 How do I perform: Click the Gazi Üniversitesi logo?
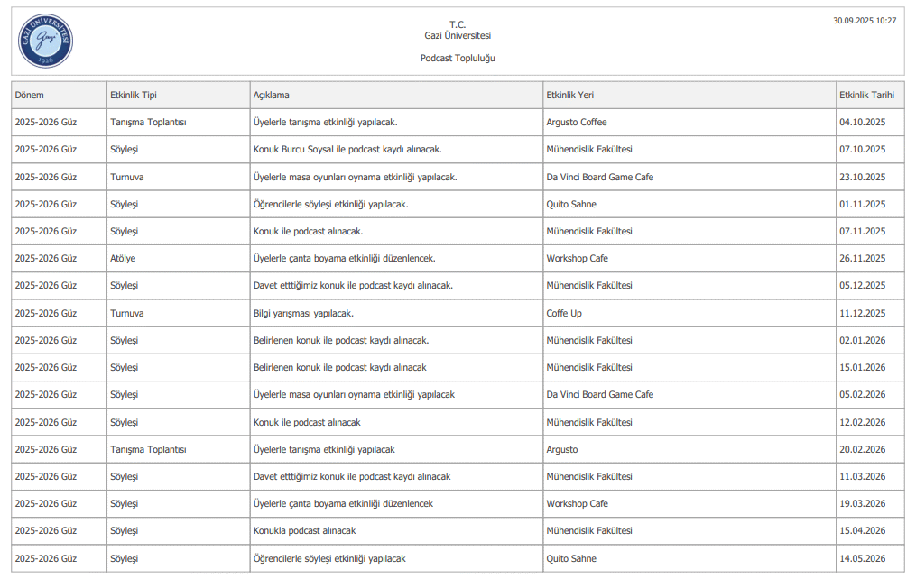45,41
